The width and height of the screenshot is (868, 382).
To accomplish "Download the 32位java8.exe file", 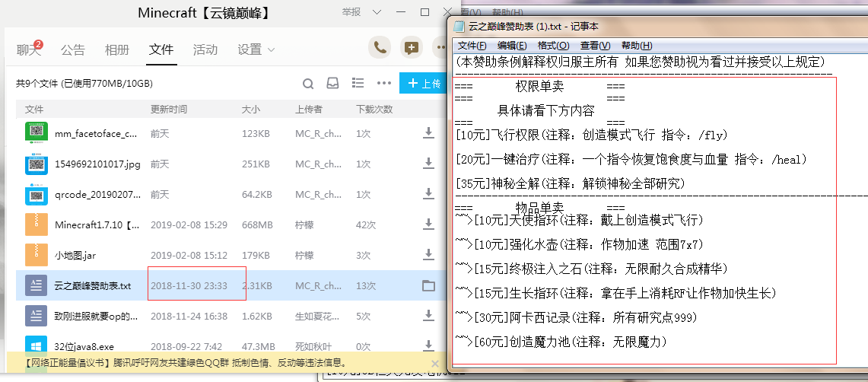I will tap(428, 347).
